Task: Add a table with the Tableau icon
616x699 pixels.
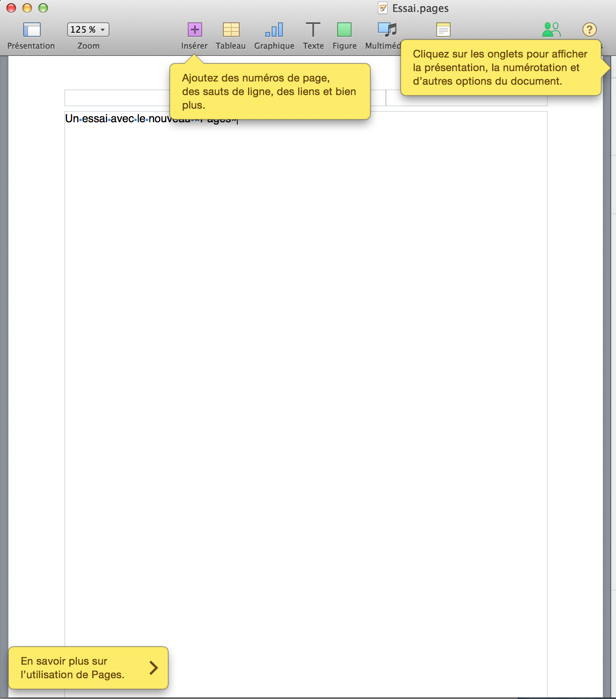Action: 231,30
